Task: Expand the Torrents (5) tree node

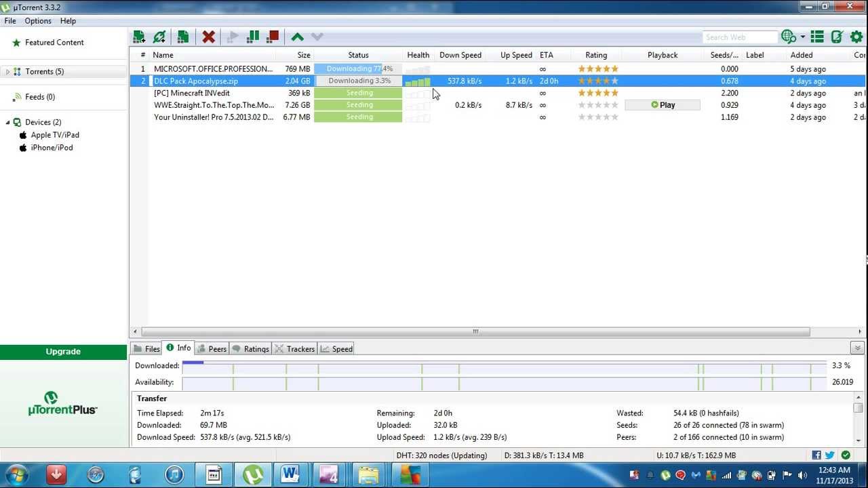Action: coord(7,72)
